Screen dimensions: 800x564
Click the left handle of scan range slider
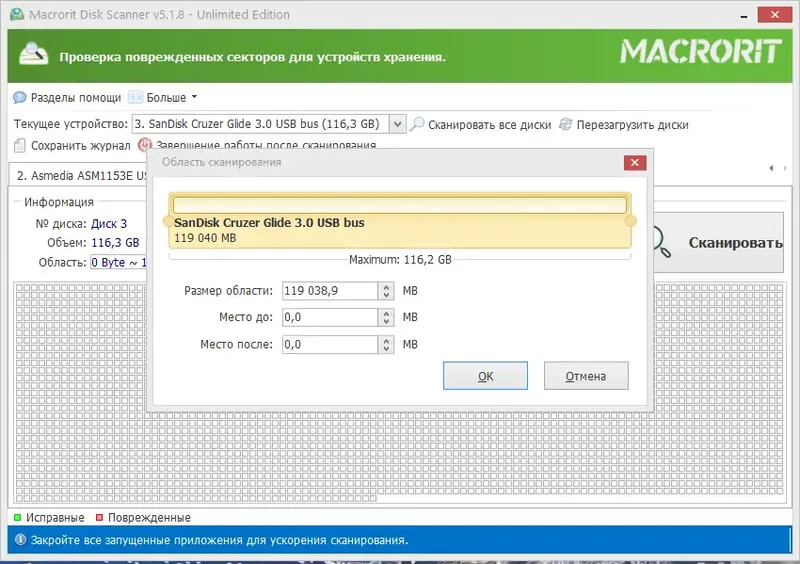tap(167, 221)
